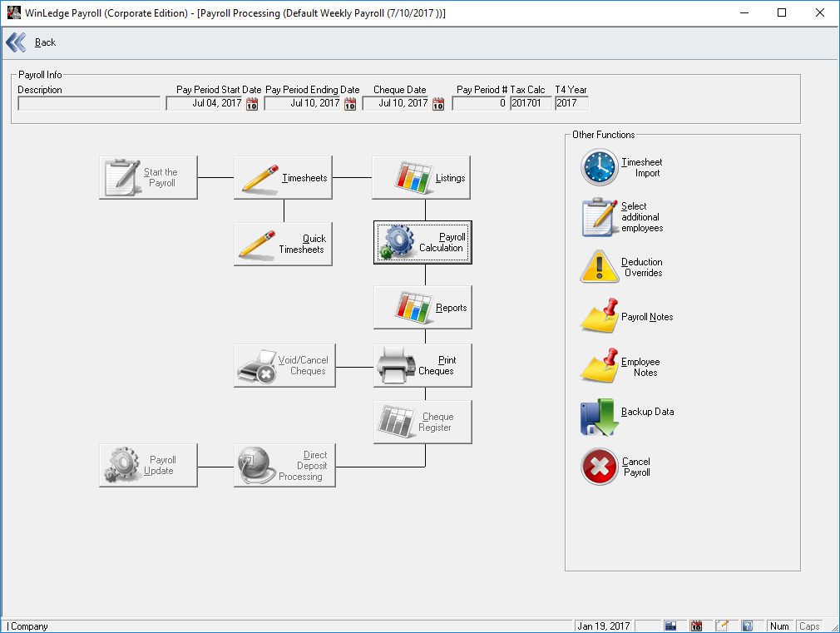The width and height of the screenshot is (840, 633).
Task: Open Deduction Overrides
Action: point(599,267)
